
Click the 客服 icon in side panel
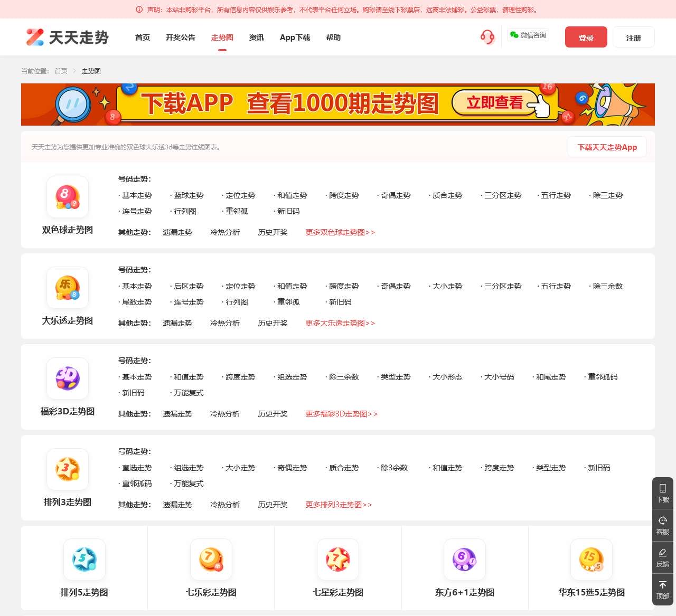(x=663, y=525)
